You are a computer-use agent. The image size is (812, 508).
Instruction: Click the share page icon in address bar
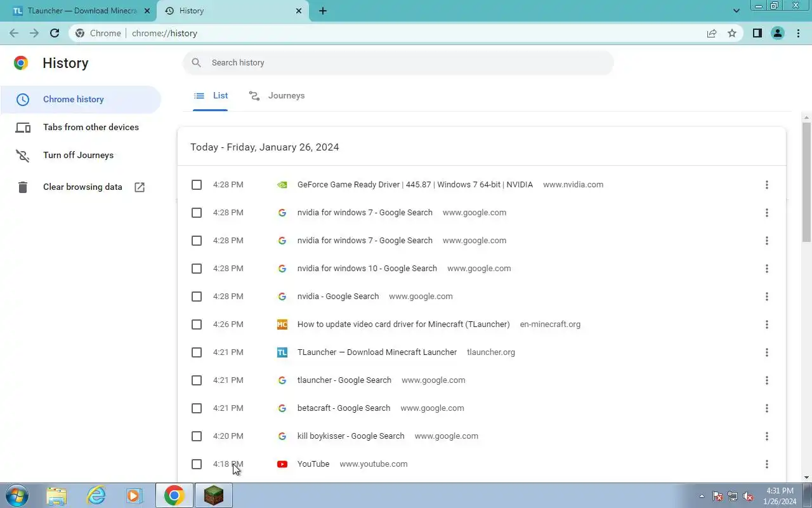pyautogui.click(x=712, y=33)
